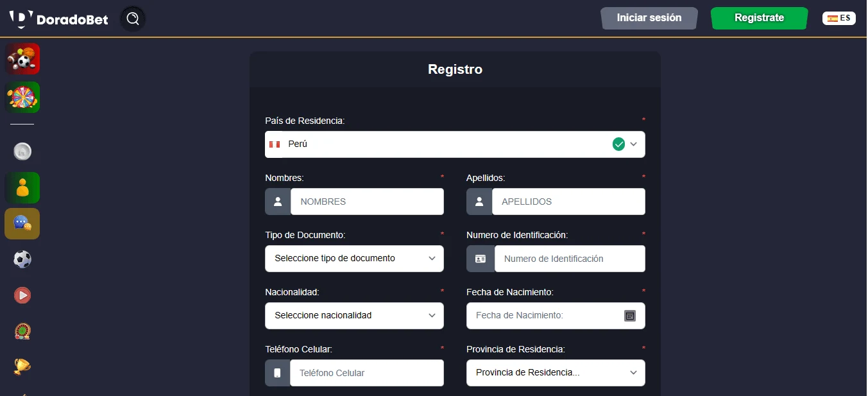The height and width of the screenshot is (396, 868).
Task: Open the birth date calendar icon
Action: 630,316
